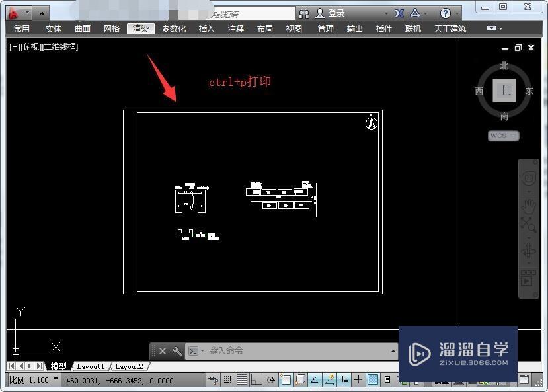Open the 比例 1:100 scale dropdown

34,380
